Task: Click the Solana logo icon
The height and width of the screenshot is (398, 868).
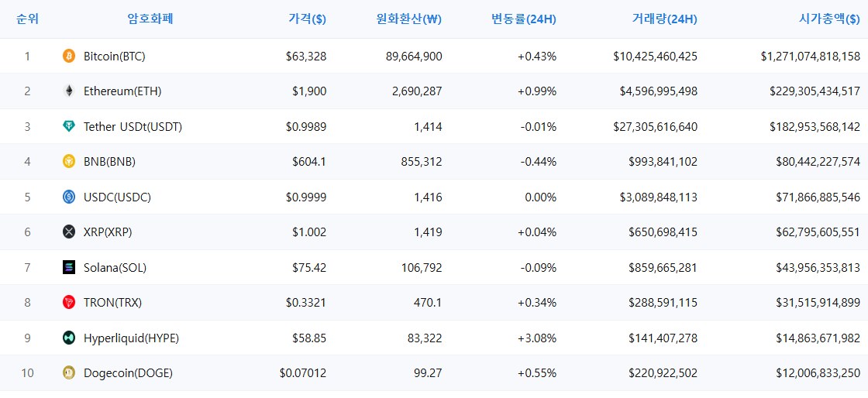Action: point(69,268)
